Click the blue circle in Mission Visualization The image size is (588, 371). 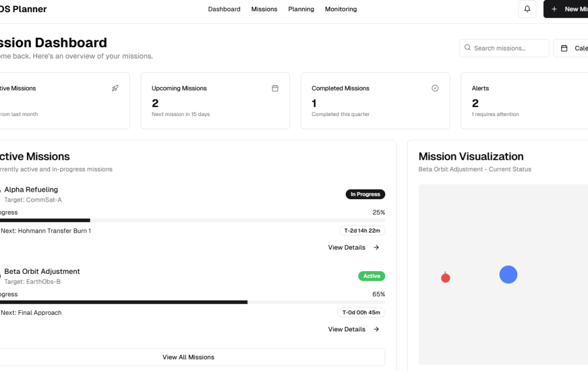508,275
